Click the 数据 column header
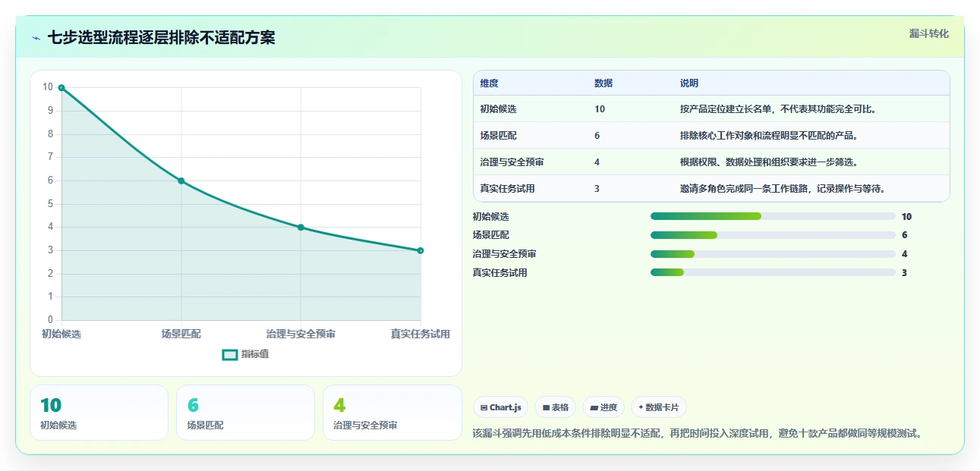980x471 pixels. [603, 83]
